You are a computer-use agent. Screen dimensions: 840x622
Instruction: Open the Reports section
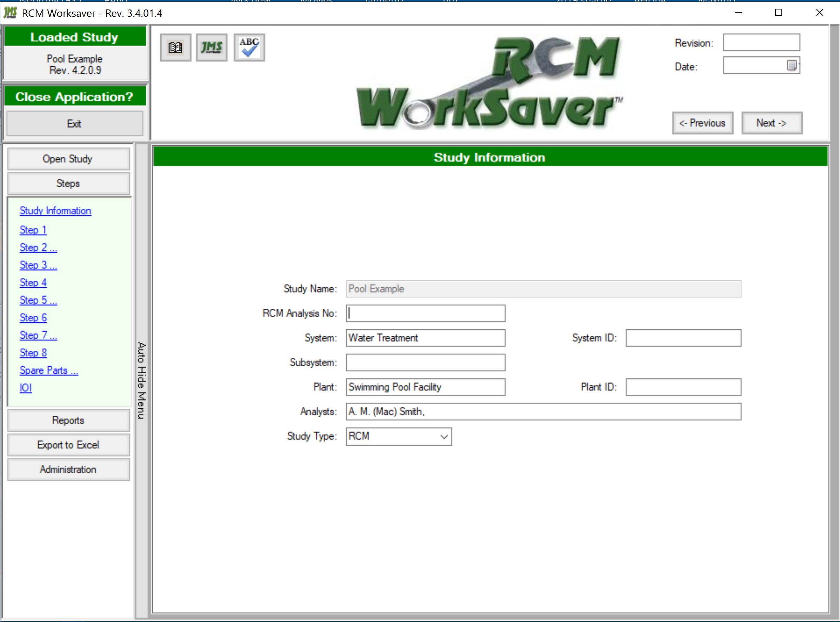pyautogui.click(x=68, y=420)
